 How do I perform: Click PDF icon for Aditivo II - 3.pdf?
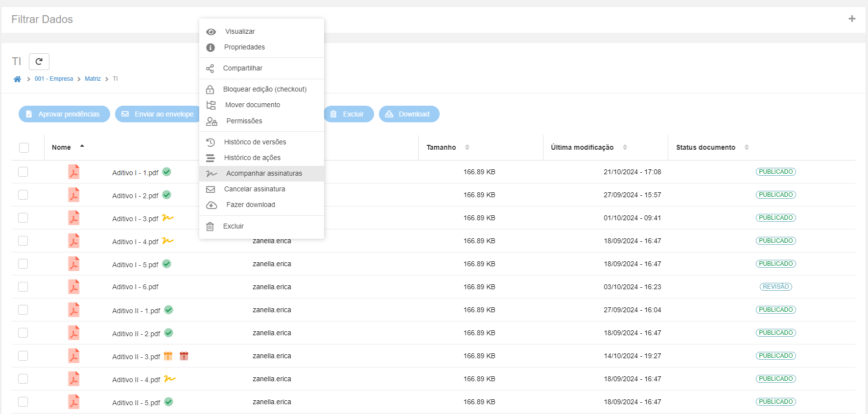[74, 356]
